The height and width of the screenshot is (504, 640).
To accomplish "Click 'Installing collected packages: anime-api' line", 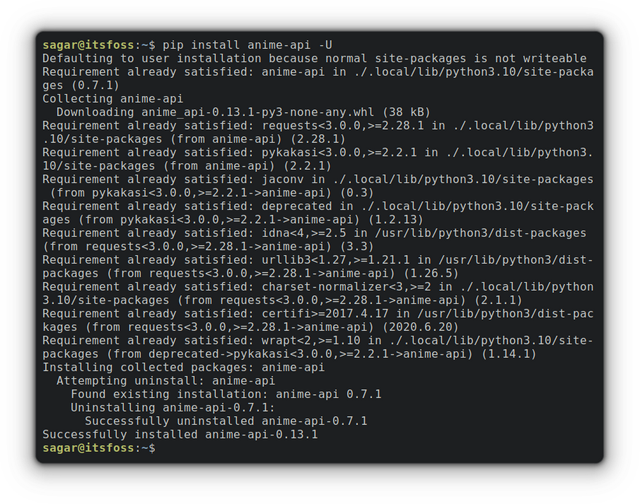I will (184, 368).
